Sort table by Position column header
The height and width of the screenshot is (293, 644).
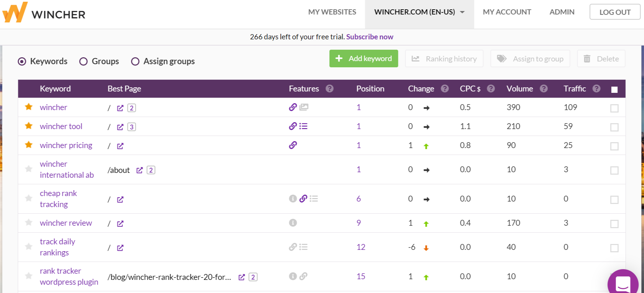coord(370,89)
